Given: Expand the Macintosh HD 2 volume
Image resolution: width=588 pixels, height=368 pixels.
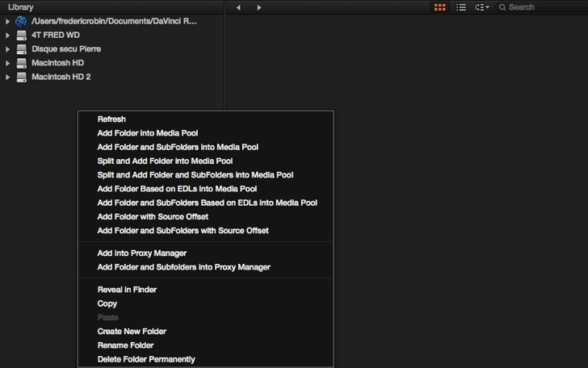Looking at the screenshot, I should click(x=7, y=77).
